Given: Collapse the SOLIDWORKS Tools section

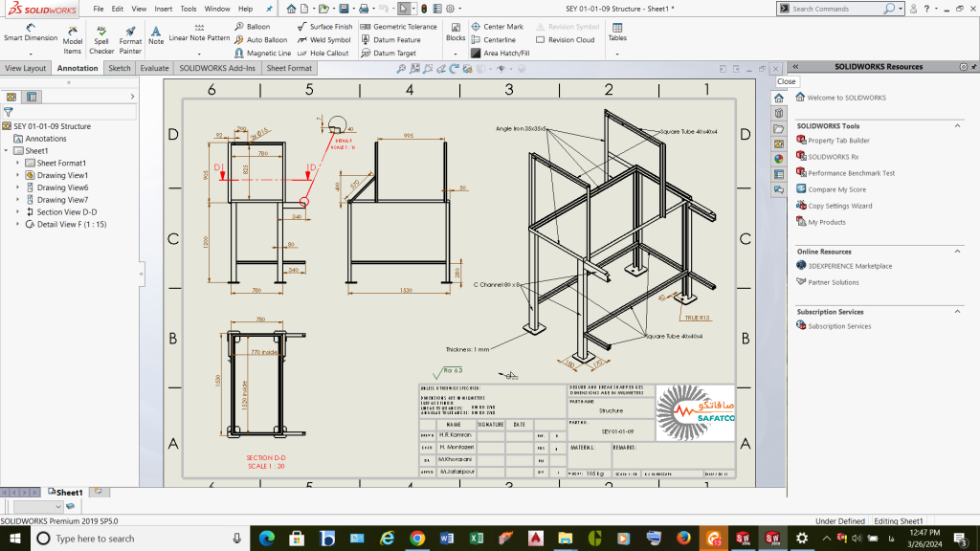Looking at the screenshot, I should pos(957,126).
